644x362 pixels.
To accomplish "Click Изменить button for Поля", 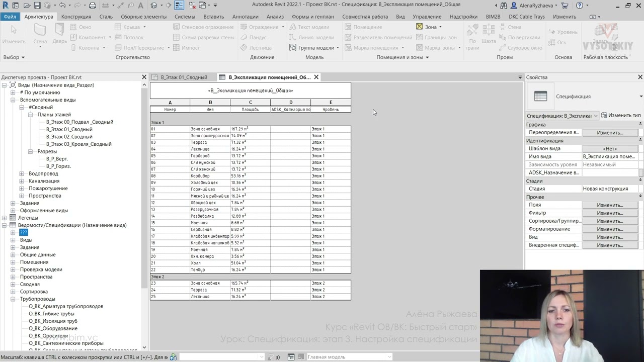I will [x=610, y=205].
